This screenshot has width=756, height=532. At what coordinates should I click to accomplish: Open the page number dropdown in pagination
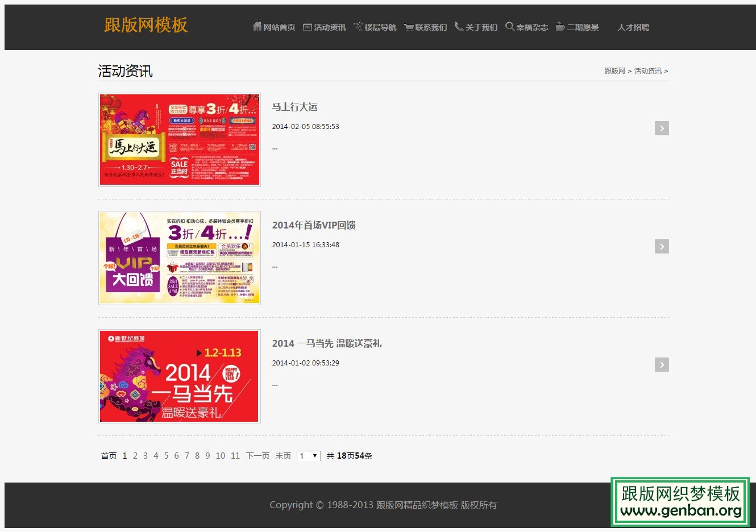308,456
